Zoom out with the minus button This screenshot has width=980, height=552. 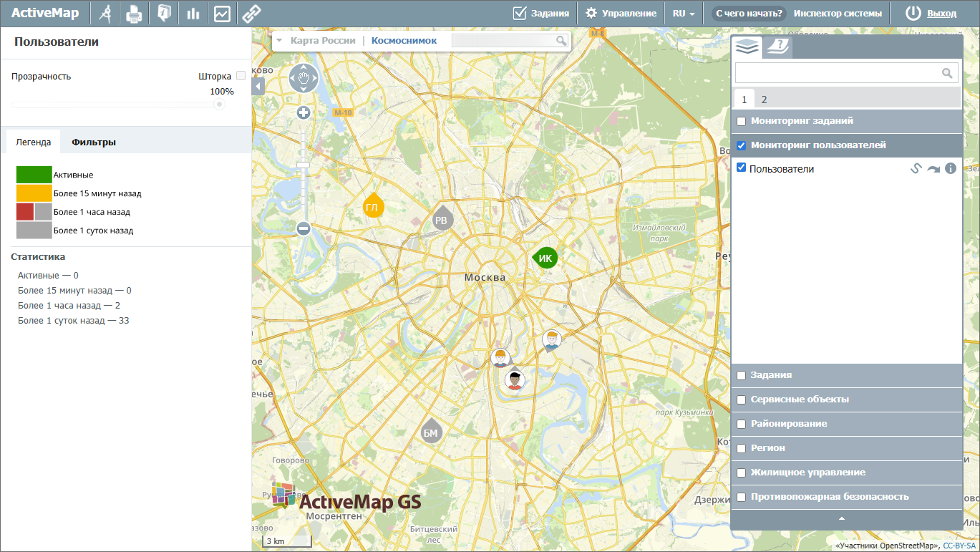(x=304, y=228)
